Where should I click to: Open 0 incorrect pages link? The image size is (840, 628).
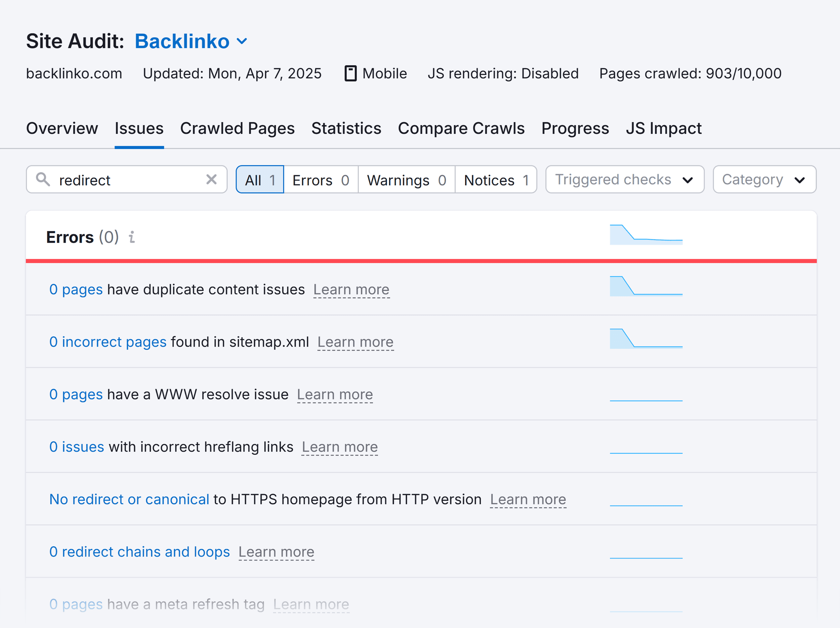coord(108,342)
